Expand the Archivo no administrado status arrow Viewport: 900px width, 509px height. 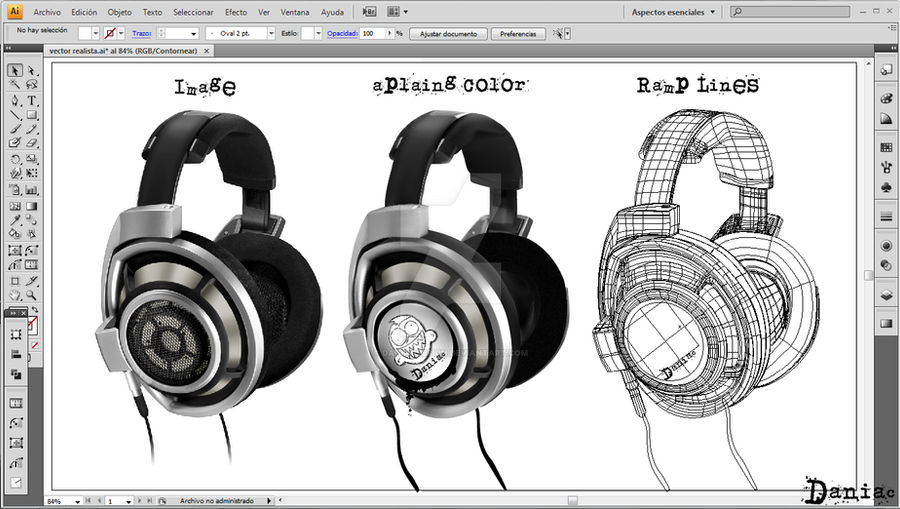click(x=269, y=500)
